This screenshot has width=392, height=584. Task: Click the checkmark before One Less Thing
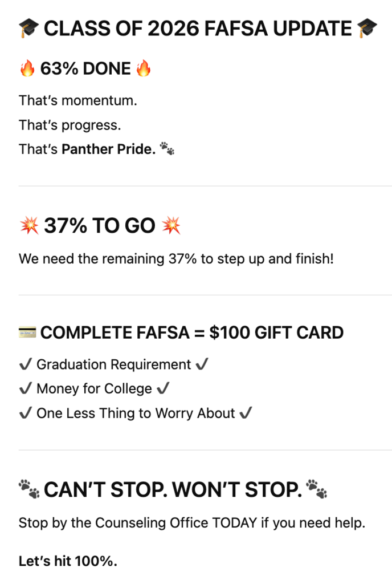26,413
